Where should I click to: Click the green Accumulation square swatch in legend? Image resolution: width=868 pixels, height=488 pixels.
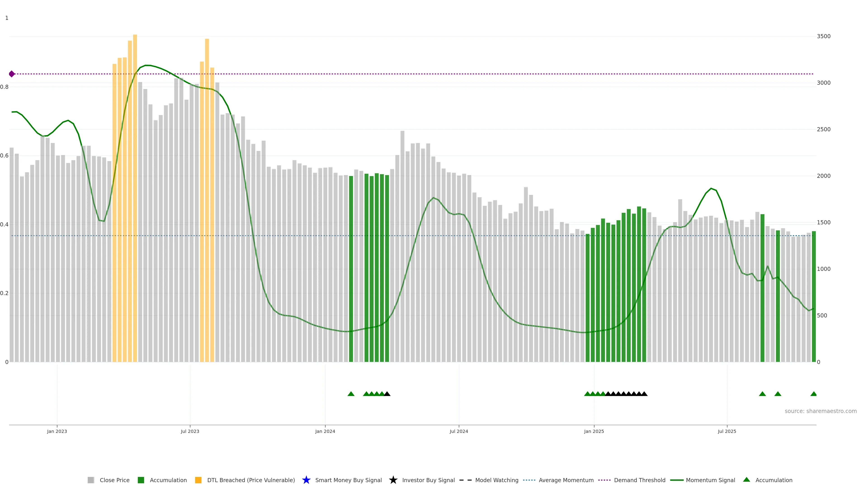(141, 480)
